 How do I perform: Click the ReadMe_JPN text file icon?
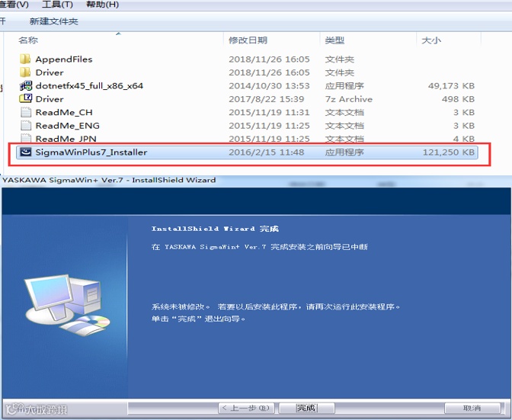tap(26, 138)
